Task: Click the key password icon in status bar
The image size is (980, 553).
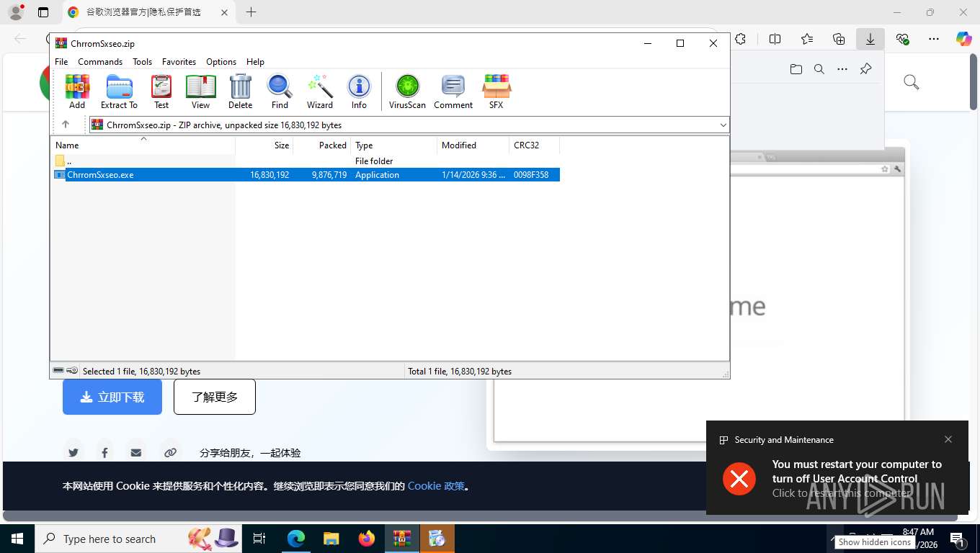Action: click(72, 371)
